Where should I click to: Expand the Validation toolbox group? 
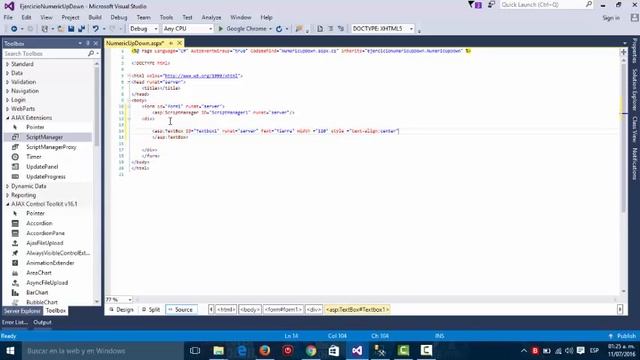coord(7,82)
